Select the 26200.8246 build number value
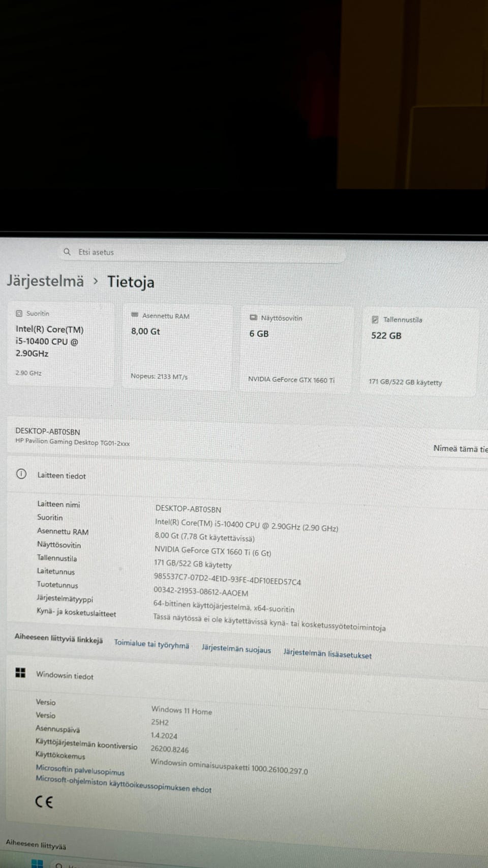Image resolution: width=488 pixels, height=868 pixels. 169,749
